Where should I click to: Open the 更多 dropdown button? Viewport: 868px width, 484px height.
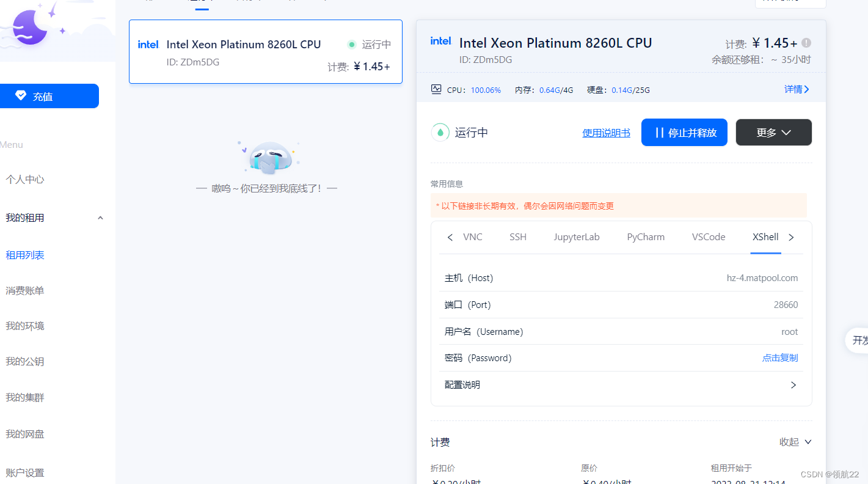[774, 133]
